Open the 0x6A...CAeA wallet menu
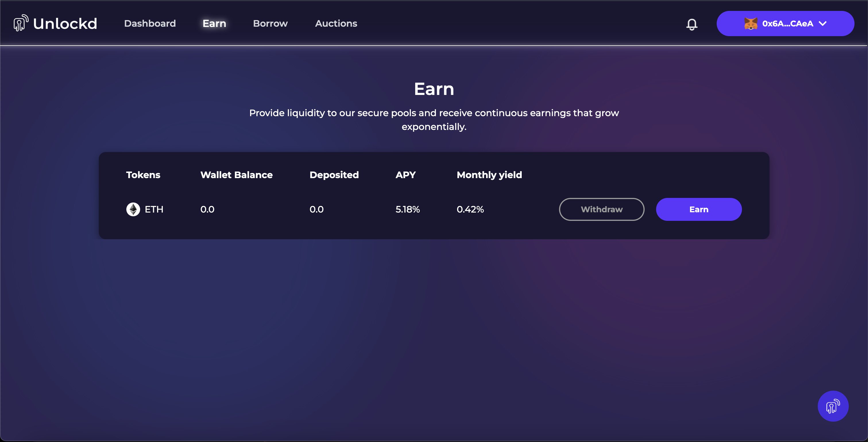The width and height of the screenshot is (868, 442). point(788,24)
